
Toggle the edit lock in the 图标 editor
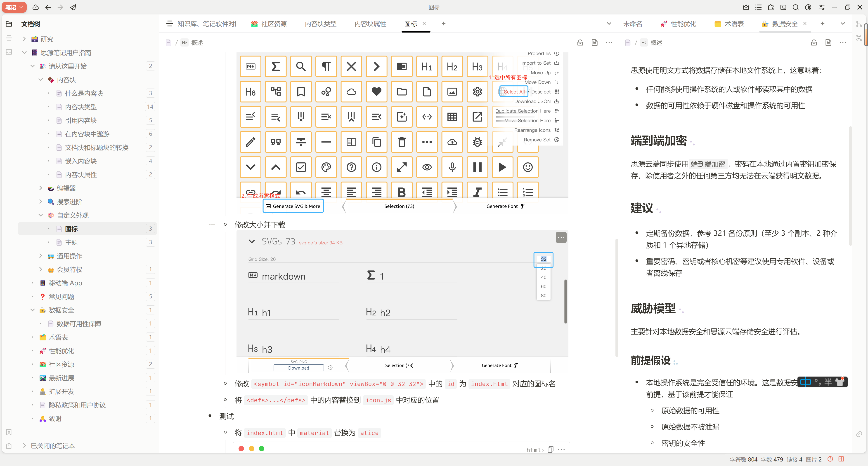(x=580, y=42)
